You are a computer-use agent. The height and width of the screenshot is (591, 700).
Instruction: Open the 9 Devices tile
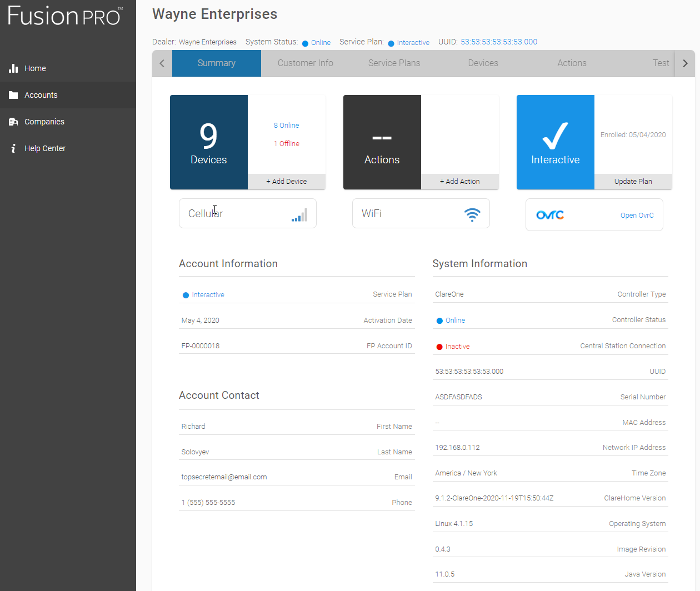(x=209, y=142)
